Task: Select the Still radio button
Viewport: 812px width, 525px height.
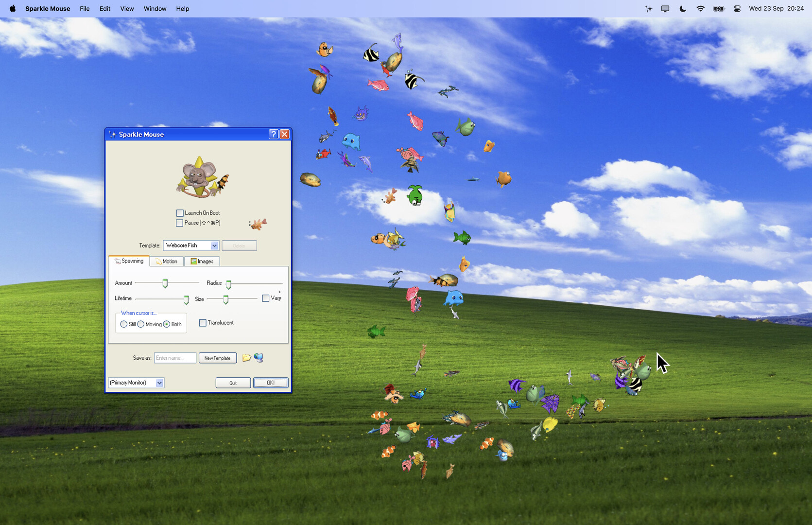Action: pos(124,324)
